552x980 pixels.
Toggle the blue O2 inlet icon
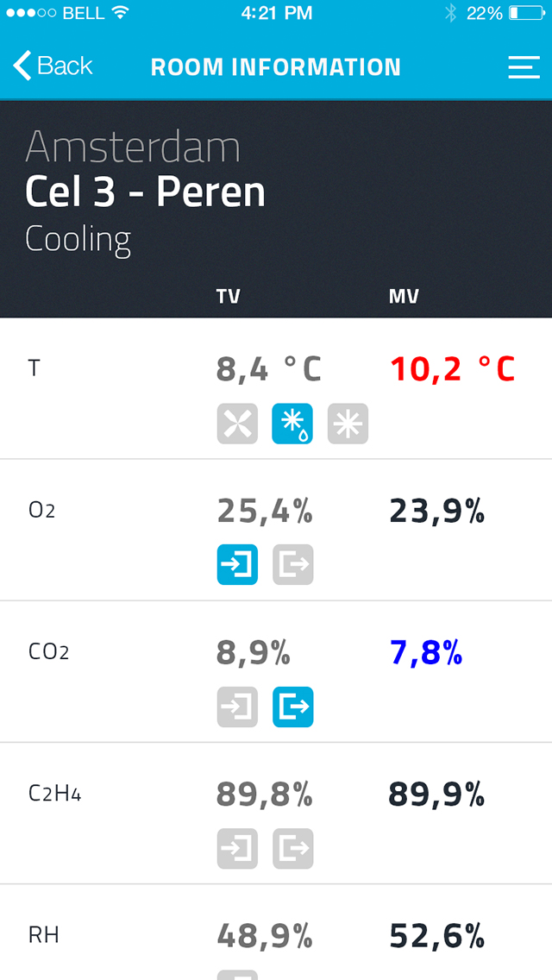[237, 565]
